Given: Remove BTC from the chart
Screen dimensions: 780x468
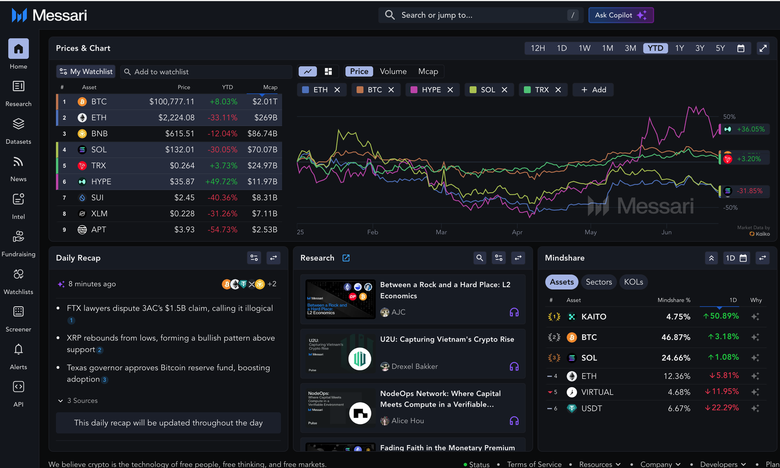Looking at the screenshot, I should click(x=391, y=90).
